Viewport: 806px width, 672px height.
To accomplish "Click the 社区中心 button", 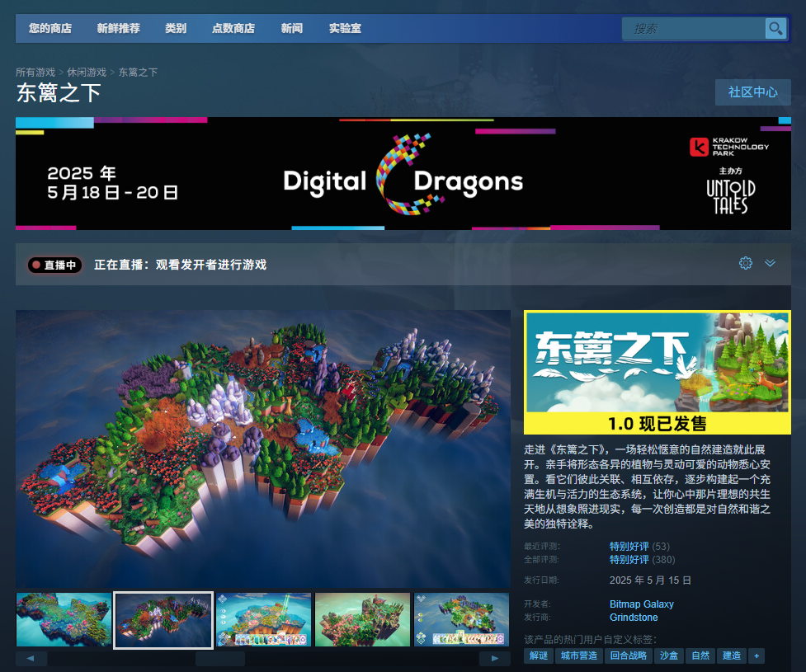I will [752, 92].
